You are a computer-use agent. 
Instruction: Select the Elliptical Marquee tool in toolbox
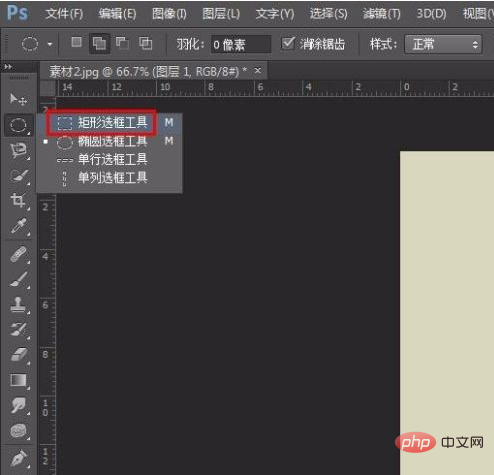click(x=18, y=125)
